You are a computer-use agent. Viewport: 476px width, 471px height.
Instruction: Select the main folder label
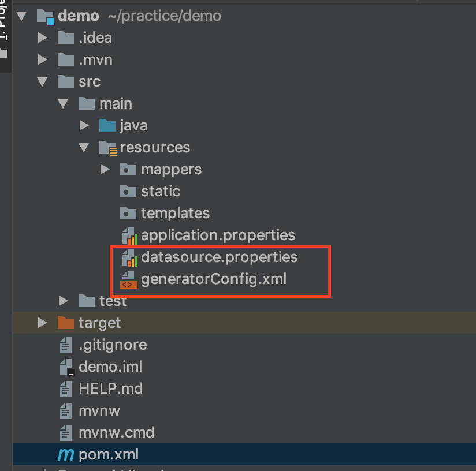pos(116,103)
